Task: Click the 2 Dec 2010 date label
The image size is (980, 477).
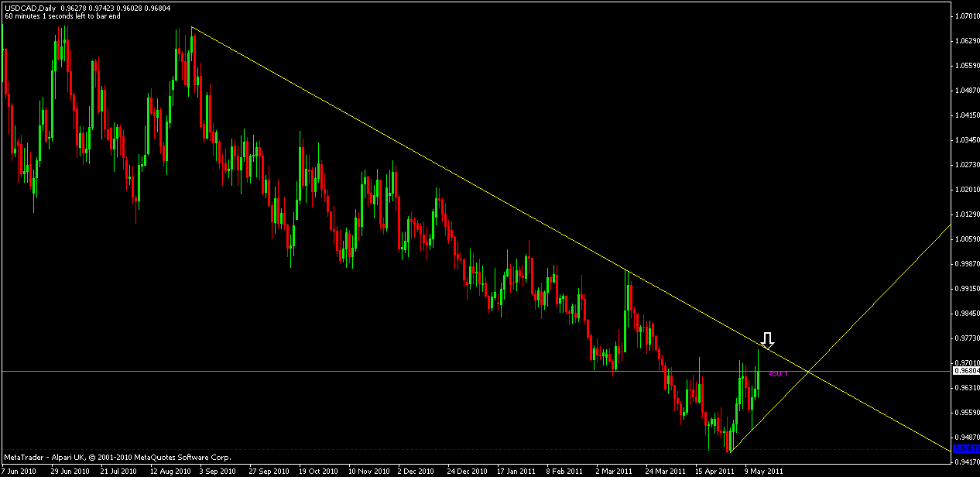Action: click(415, 471)
